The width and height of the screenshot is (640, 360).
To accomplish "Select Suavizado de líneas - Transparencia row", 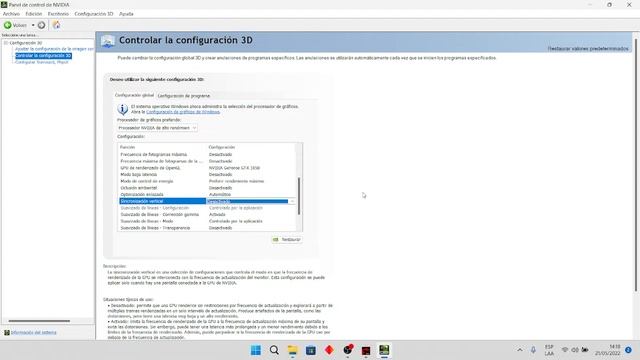I will pos(207,228).
